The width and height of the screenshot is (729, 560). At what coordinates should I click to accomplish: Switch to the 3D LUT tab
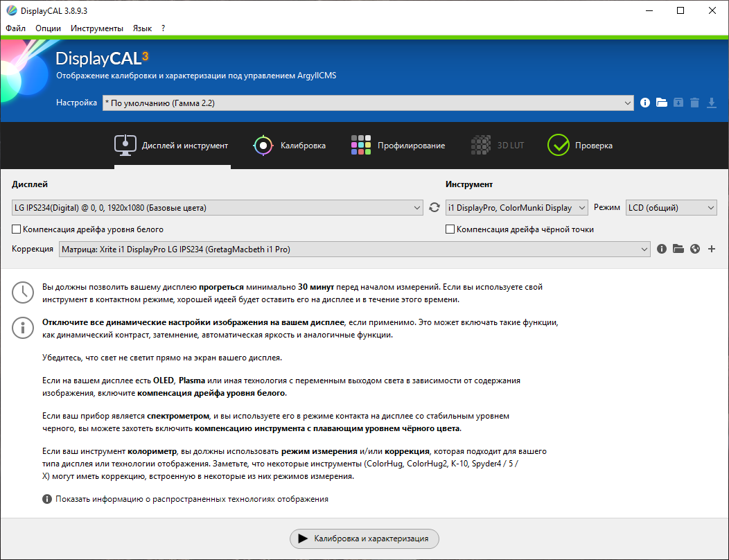pos(498,146)
